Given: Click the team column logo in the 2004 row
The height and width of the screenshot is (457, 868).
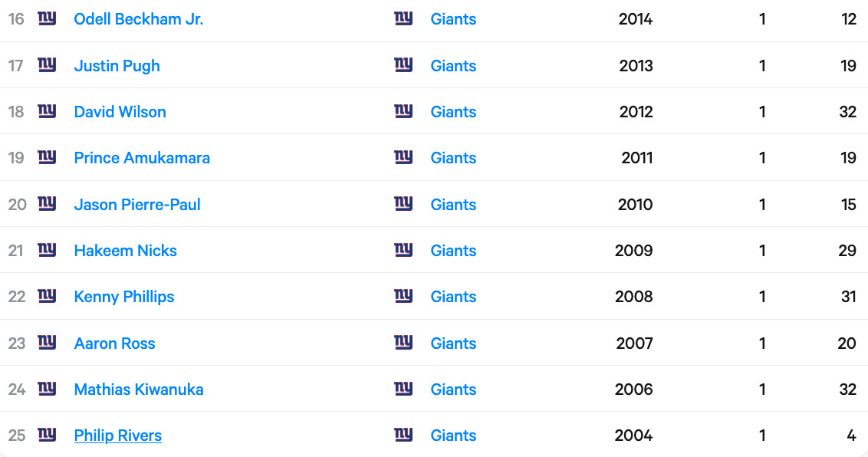Looking at the screenshot, I should coord(403,435).
